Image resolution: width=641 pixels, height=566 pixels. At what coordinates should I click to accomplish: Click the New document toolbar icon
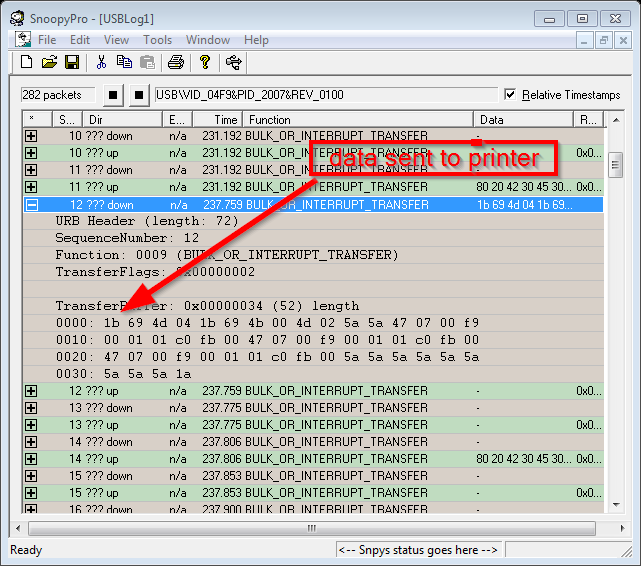28,62
